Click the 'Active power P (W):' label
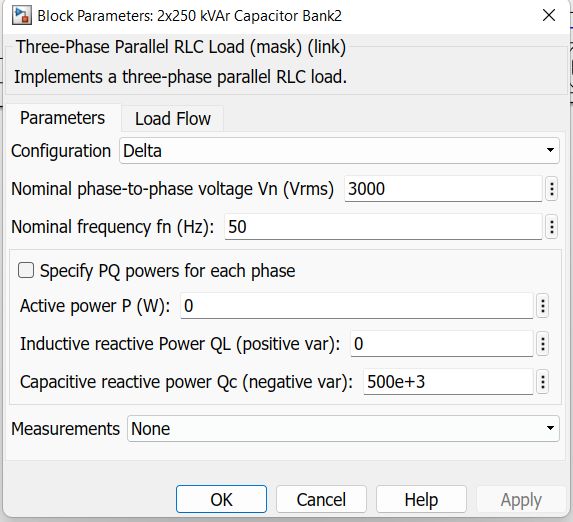 tap(95, 306)
